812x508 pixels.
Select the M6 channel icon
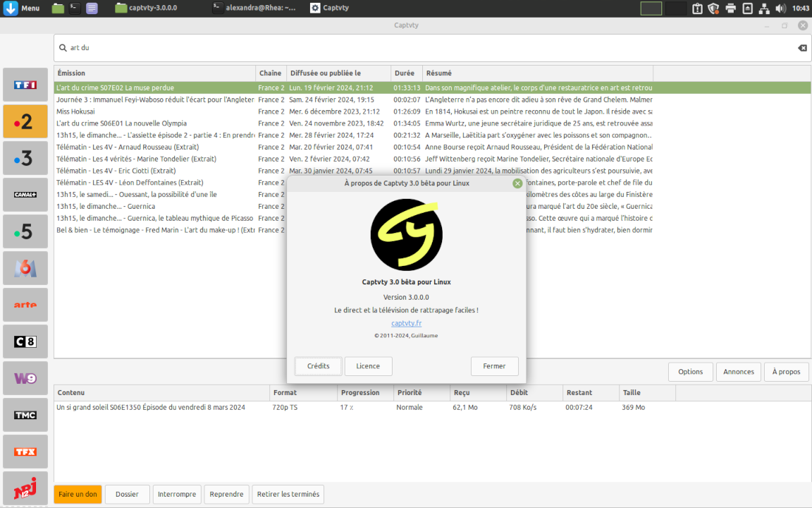click(25, 268)
